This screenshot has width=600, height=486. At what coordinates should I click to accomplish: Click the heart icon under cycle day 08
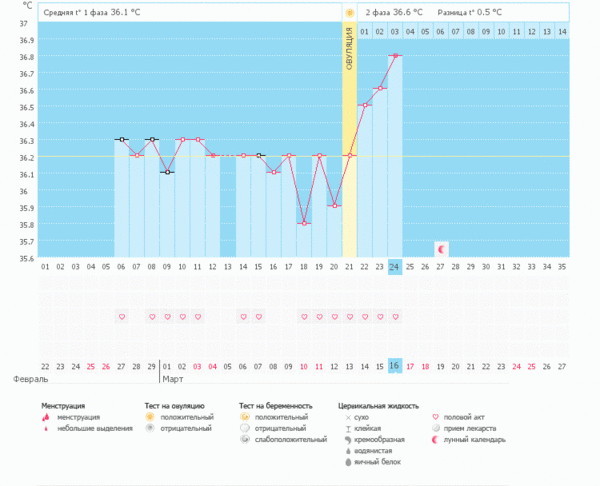coord(152,317)
